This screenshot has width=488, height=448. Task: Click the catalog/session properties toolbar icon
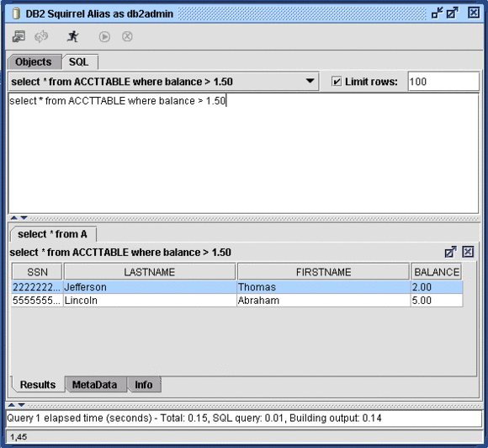(19, 36)
